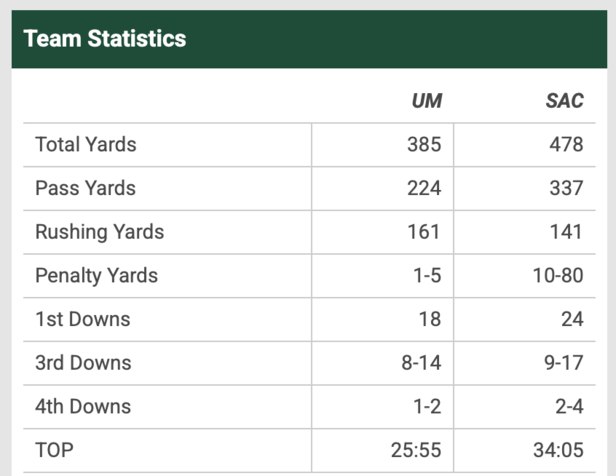Click the 3rd Downs row label

click(x=83, y=363)
